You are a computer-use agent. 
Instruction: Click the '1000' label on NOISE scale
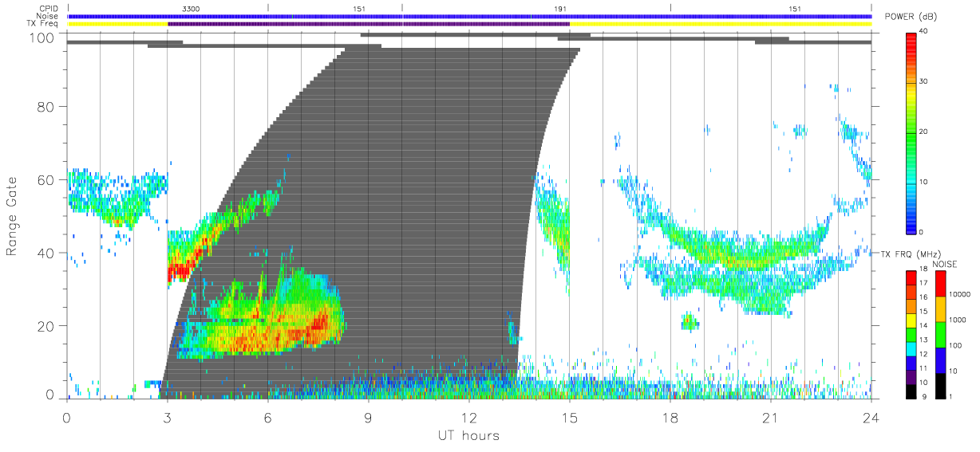(x=958, y=320)
